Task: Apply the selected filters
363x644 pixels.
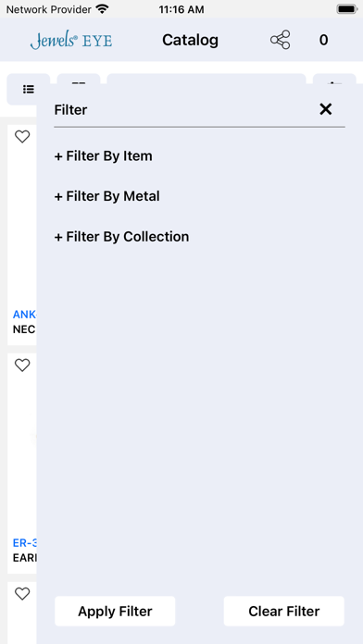Action: click(115, 611)
